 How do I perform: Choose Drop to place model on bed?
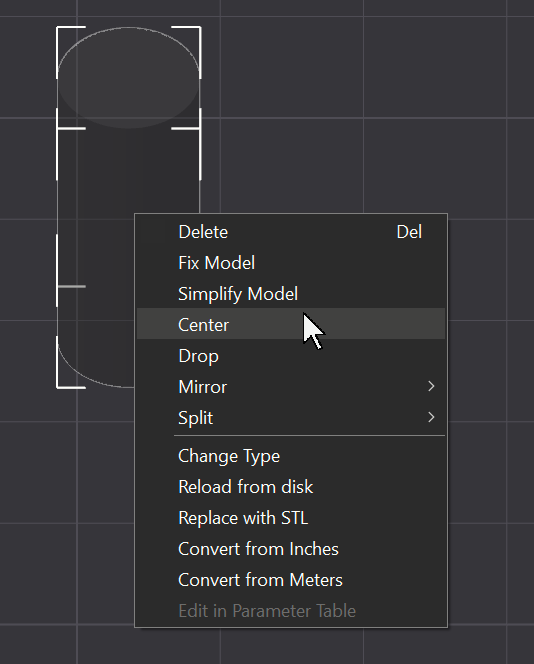[x=291, y=356]
